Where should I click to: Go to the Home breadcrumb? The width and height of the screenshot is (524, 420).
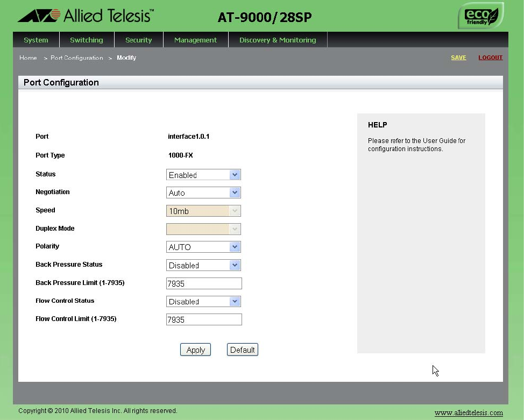[x=28, y=58]
